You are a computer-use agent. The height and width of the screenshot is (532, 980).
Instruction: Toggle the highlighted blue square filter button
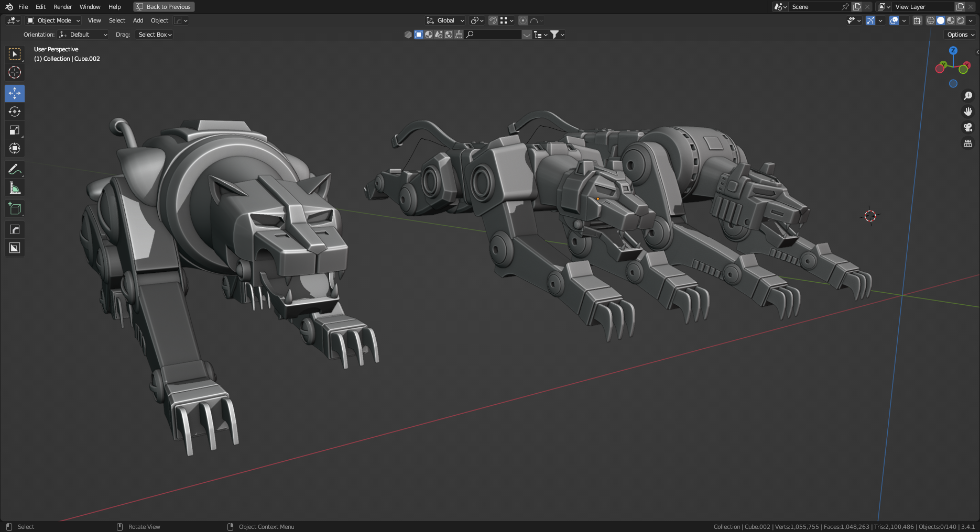(419, 35)
